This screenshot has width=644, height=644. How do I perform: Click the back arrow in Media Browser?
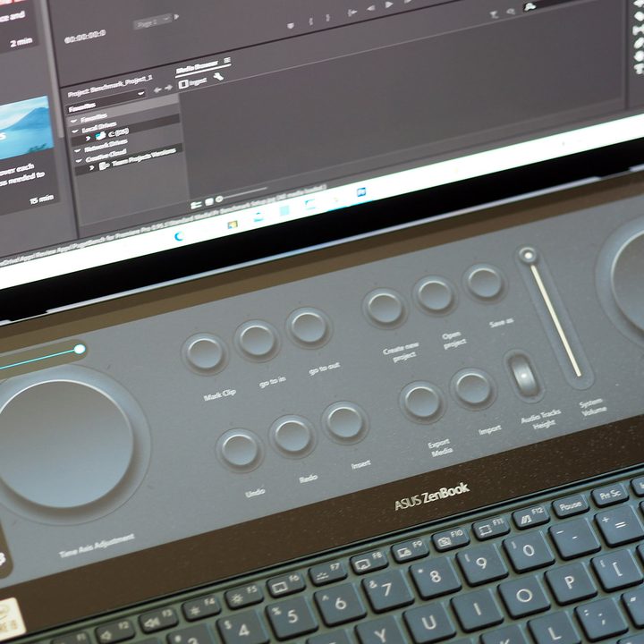(157, 90)
